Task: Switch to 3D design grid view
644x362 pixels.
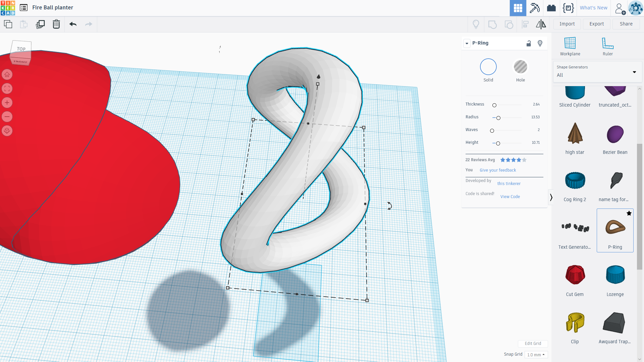Action: (x=518, y=8)
